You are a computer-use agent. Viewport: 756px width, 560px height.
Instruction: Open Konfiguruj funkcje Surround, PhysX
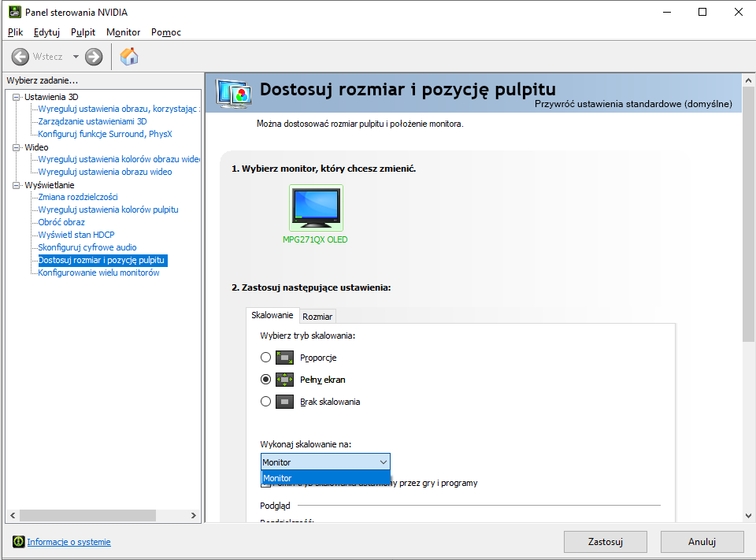pyautogui.click(x=105, y=134)
